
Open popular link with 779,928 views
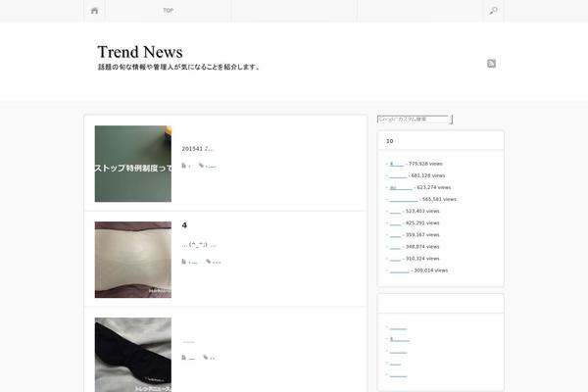(x=397, y=164)
